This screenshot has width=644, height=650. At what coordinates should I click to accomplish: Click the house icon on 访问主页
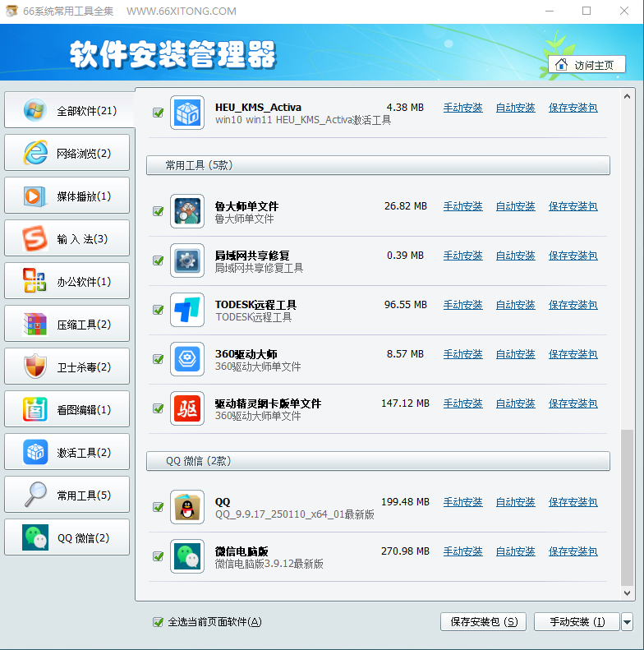tap(562, 65)
